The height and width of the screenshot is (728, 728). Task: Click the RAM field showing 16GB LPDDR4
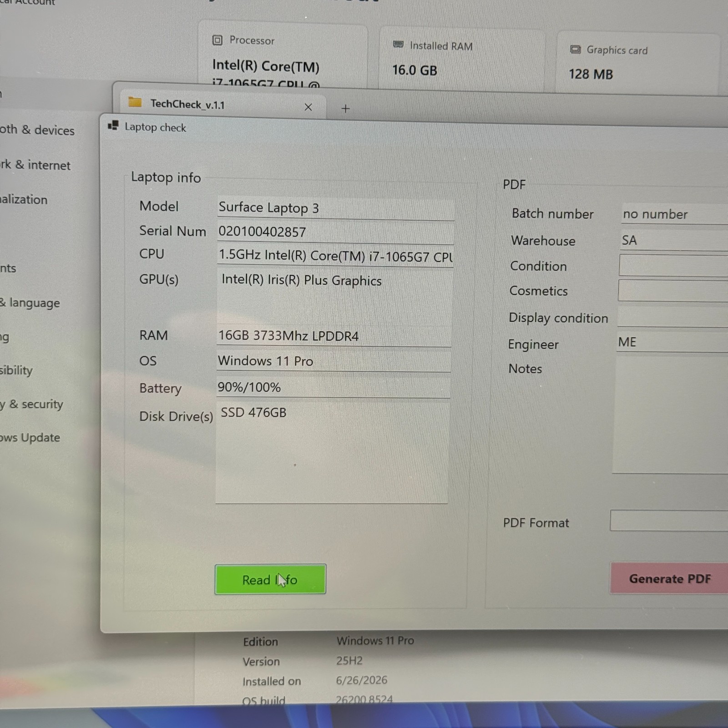334,336
